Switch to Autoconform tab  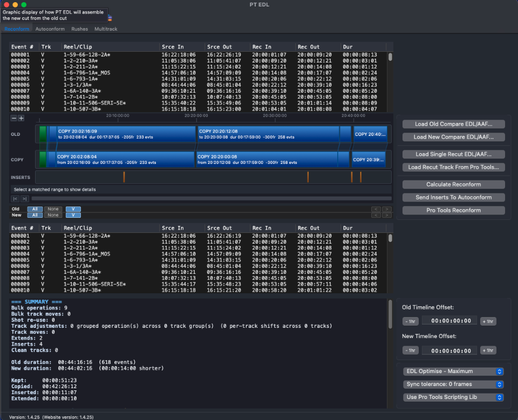50,29
